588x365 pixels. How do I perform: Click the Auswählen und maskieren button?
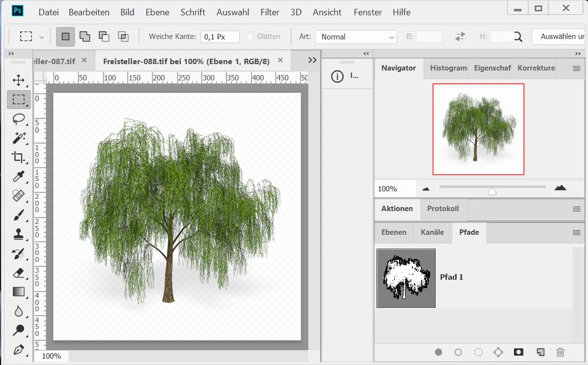[x=559, y=36]
